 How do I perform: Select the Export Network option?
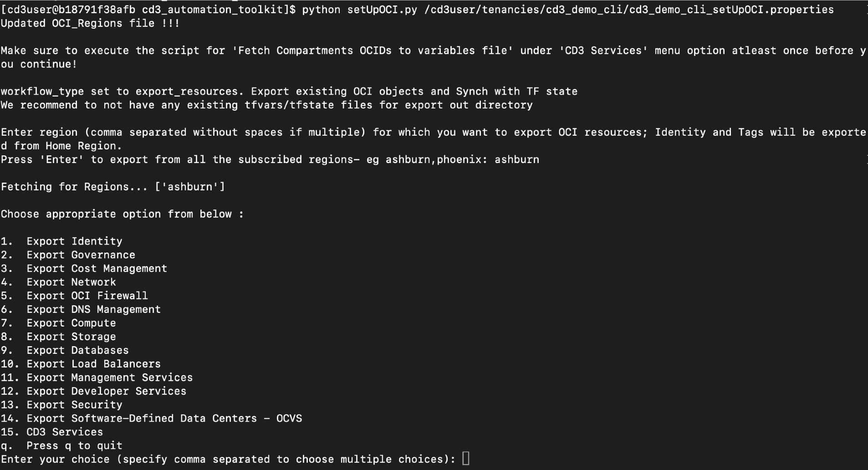[58, 282]
